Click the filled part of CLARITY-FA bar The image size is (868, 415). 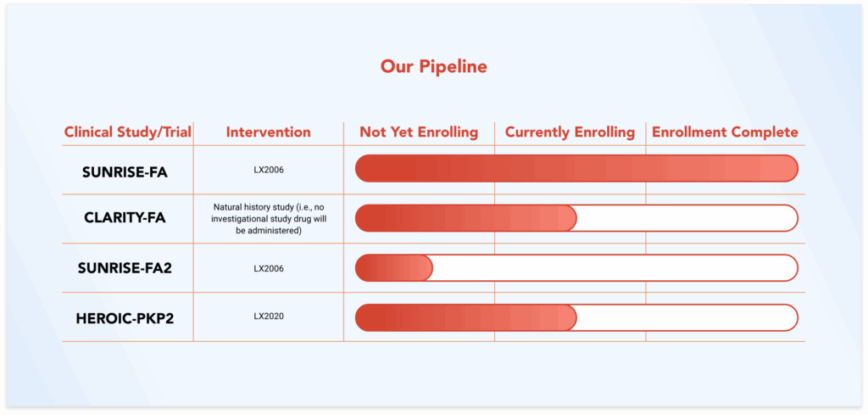(x=465, y=218)
